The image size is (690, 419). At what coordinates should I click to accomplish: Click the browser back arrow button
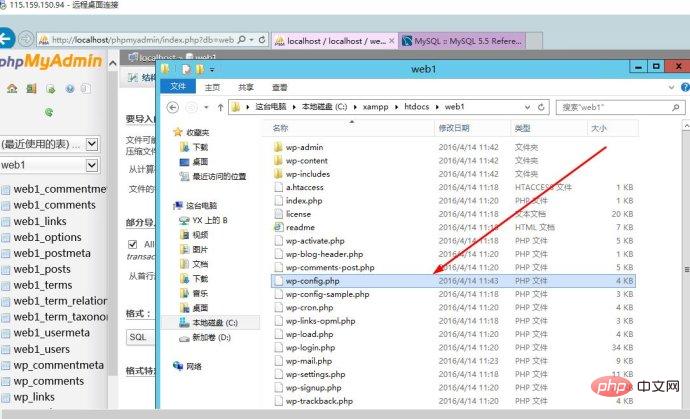click(x=6, y=40)
